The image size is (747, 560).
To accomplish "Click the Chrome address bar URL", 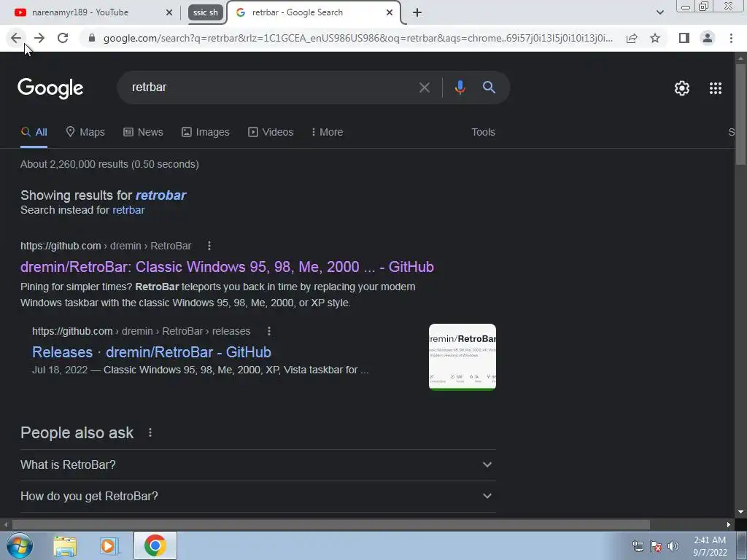I will (357, 38).
